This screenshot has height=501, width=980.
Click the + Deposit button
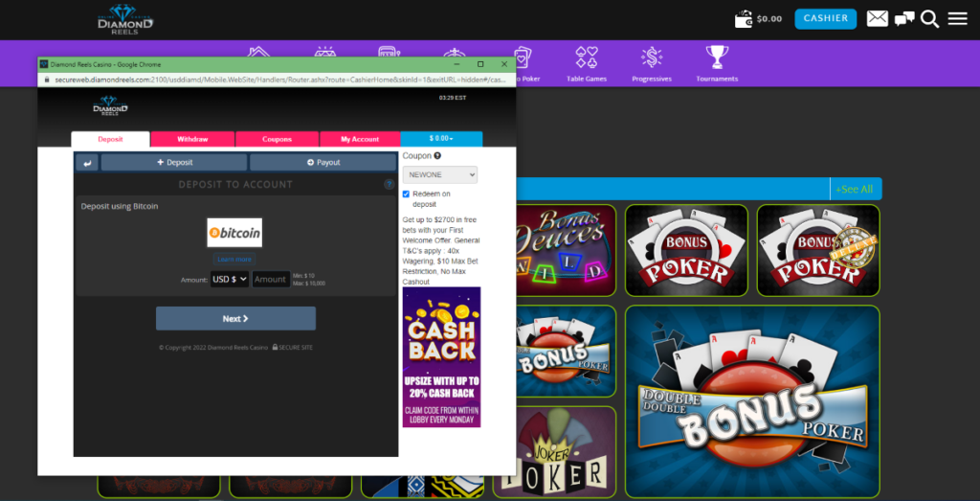pyautogui.click(x=174, y=163)
